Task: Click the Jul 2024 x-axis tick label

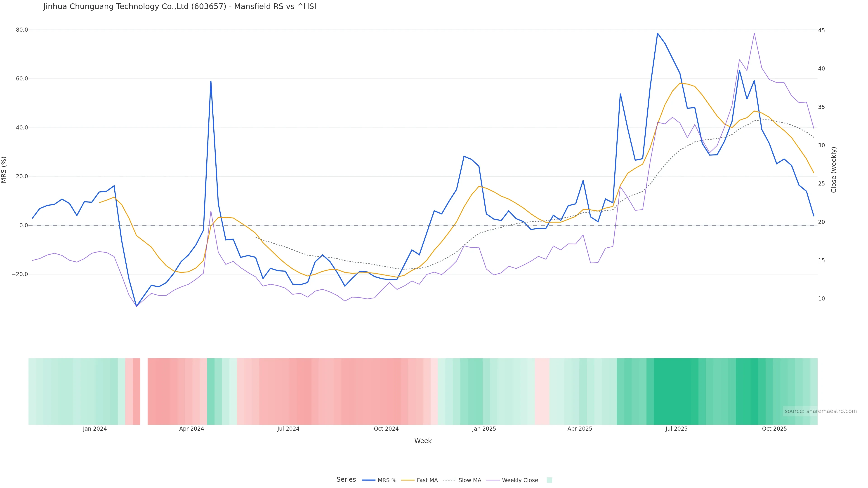Action: click(x=288, y=429)
